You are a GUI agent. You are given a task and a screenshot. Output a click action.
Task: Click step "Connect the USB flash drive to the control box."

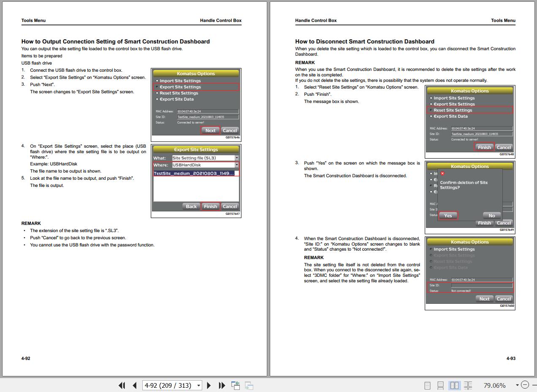point(76,70)
